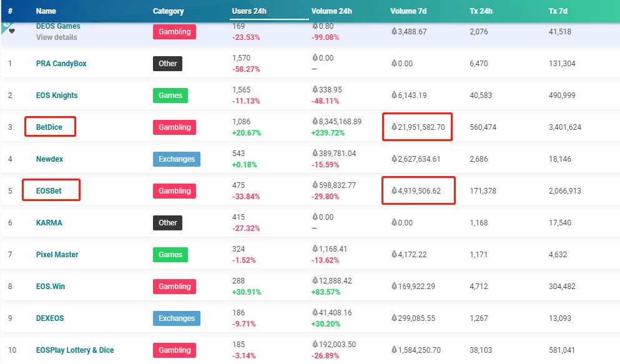Select BetDice Volume 24h value 8,345,168.89

point(337,121)
